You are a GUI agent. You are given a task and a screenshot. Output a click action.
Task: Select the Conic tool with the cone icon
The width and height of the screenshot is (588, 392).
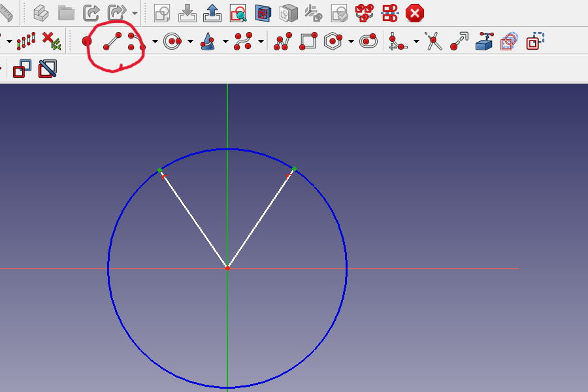pyautogui.click(x=208, y=41)
